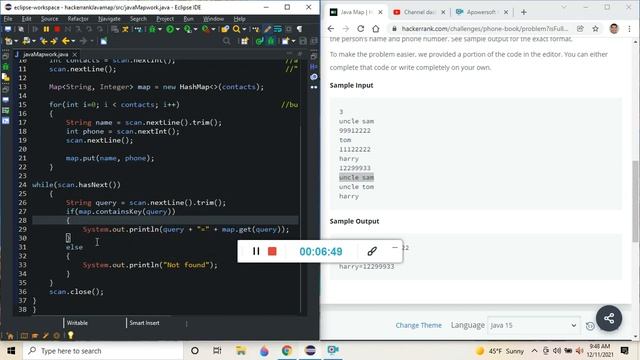The height and width of the screenshot is (360, 640).
Task: Open the External Tools dropdown arrow
Action: [213, 29]
